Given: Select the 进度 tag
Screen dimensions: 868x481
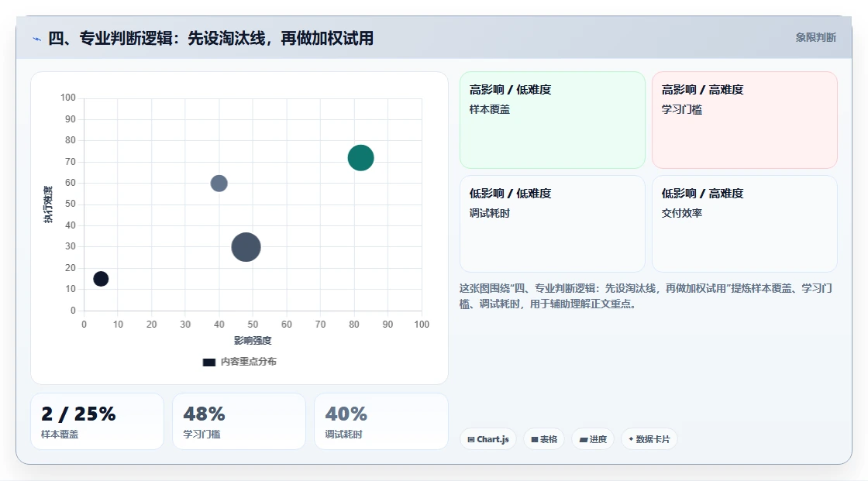Looking at the screenshot, I should 593,439.
